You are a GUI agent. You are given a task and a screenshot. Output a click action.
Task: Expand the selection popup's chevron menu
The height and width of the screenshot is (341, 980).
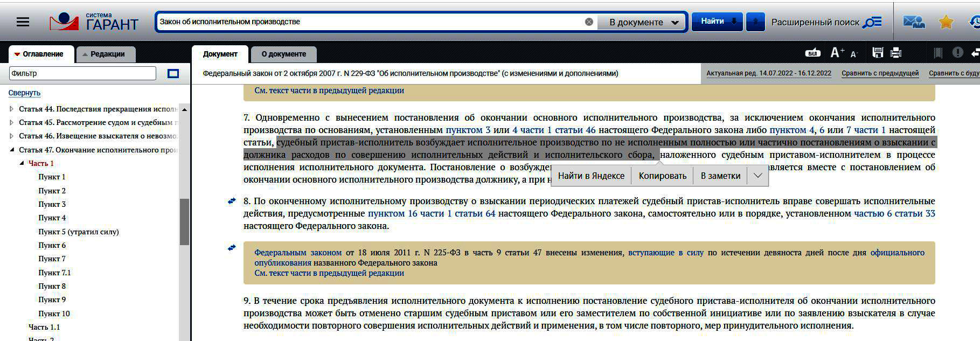[x=757, y=176]
